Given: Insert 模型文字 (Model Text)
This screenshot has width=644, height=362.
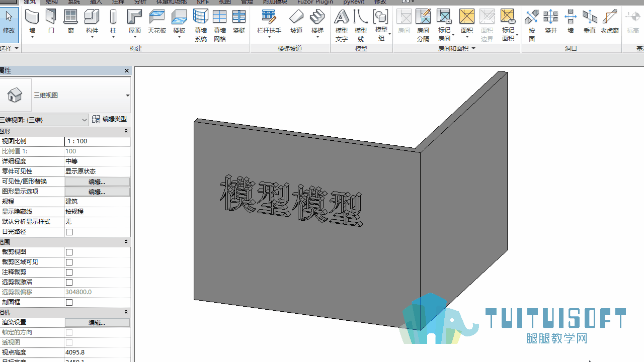Looking at the screenshot, I should click(x=342, y=25).
